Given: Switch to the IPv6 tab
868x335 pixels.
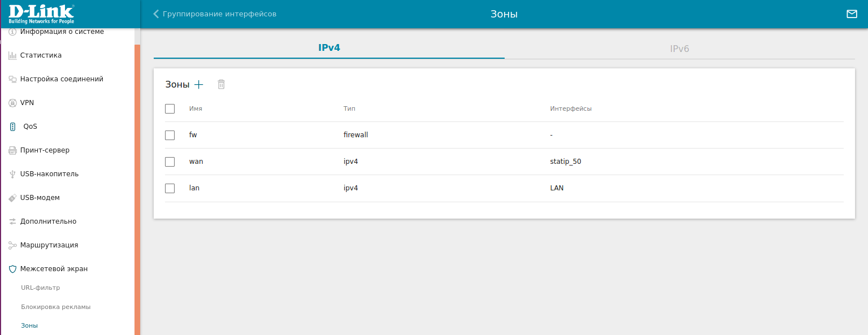Looking at the screenshot, I should pyautogui.click(x=679, y=49).
